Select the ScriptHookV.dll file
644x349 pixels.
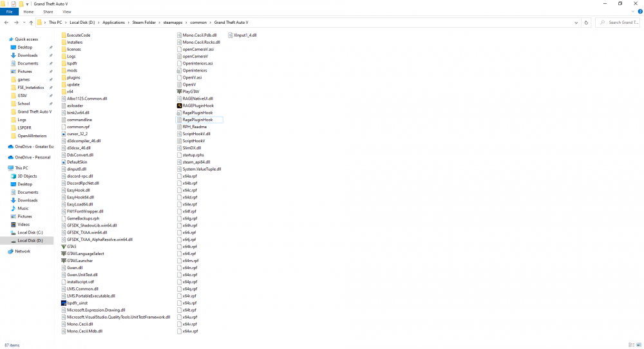196,134
